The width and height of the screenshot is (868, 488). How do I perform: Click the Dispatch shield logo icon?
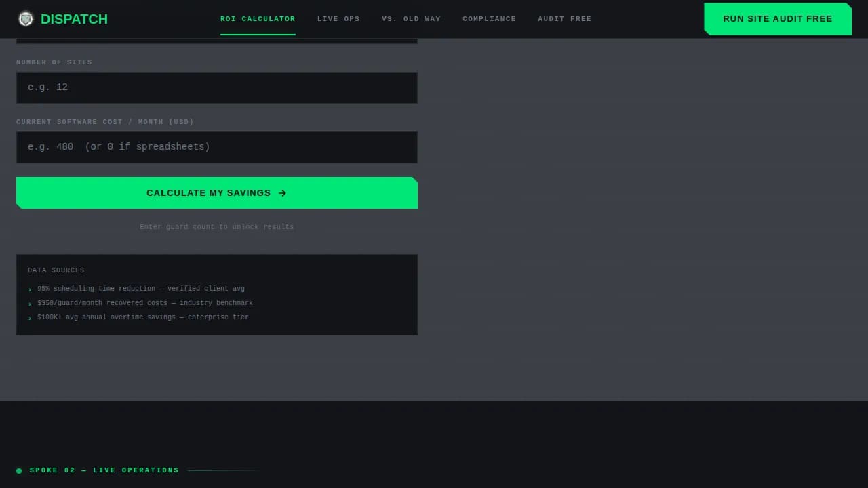pos(26,19)
